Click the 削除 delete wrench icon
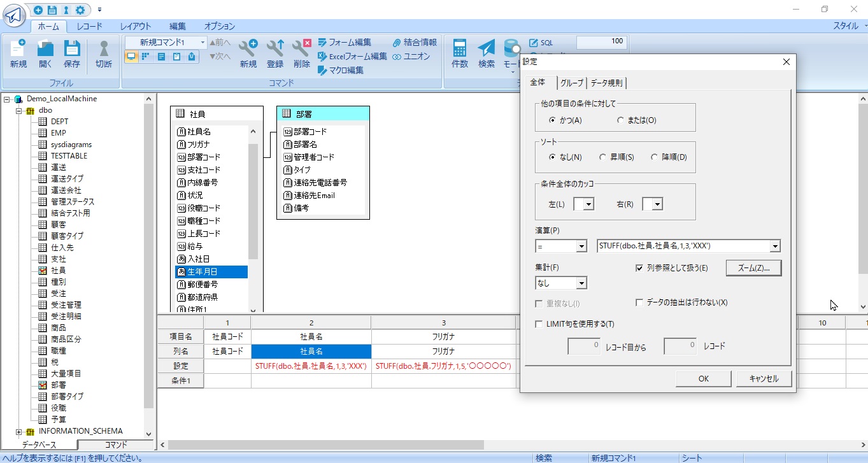The image size is (868, 463). 302,54
